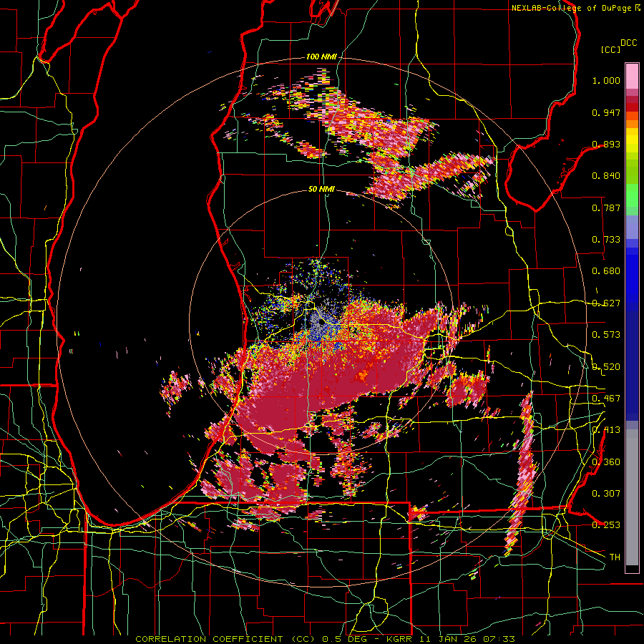The height and width of the screenshot is (644, 644).
Task: Click the 0.307 color scale label
Action: point(606,493)
